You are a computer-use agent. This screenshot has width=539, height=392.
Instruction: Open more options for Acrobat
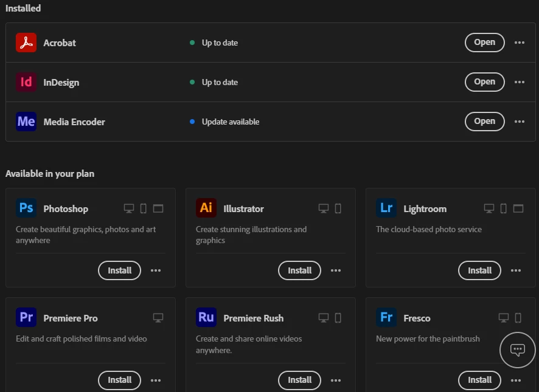click(520, 43)
